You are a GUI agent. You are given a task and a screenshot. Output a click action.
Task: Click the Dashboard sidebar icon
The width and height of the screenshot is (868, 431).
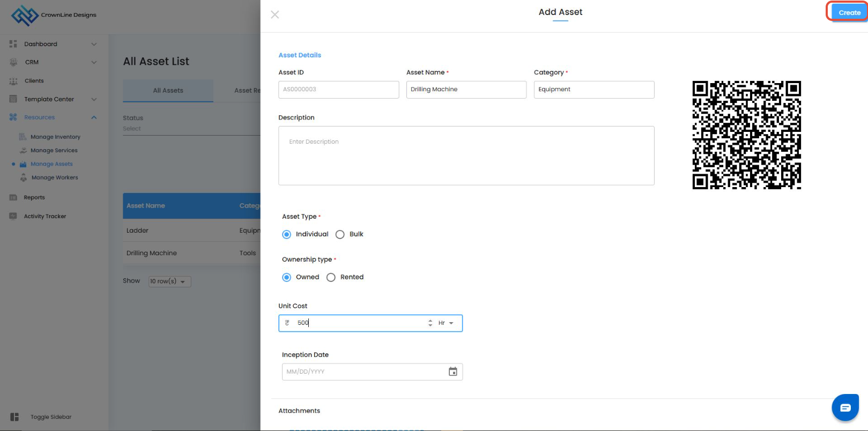click(13, 44)
